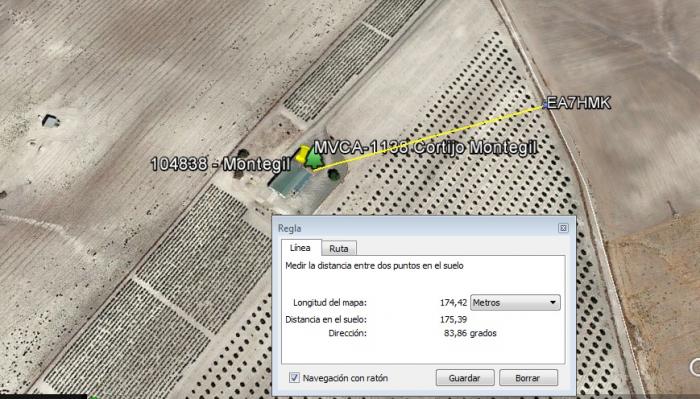Screen dimensions: 700x399
Task: Click the Dirección value 83,86 grados
Action: [470, 333]
